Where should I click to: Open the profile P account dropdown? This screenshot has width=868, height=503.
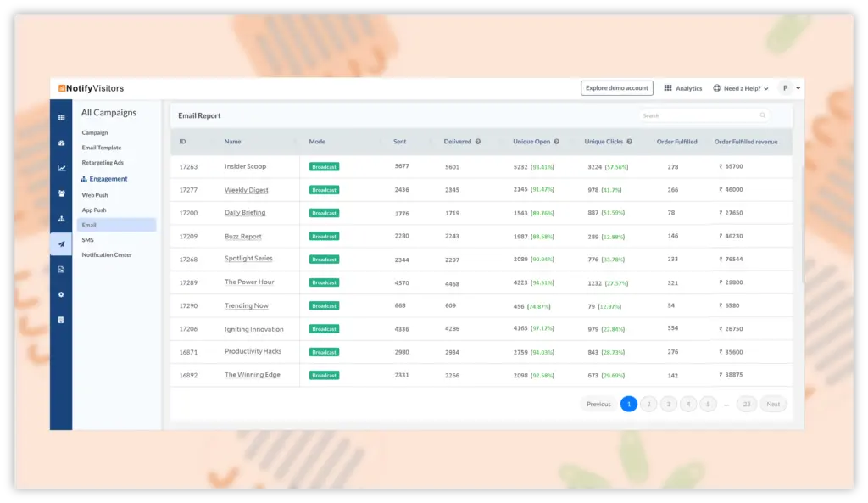790,87
